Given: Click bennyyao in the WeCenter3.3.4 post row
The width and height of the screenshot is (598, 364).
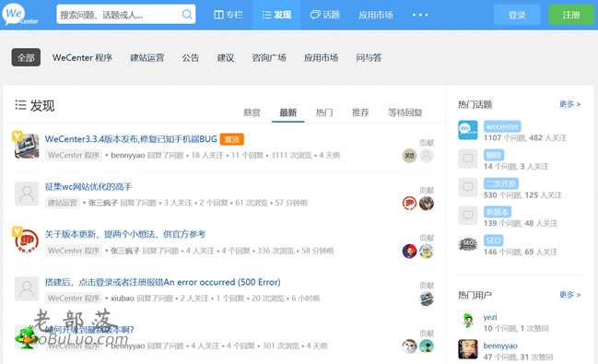Looking at the screenshot, I should click(x=128, y=156).
